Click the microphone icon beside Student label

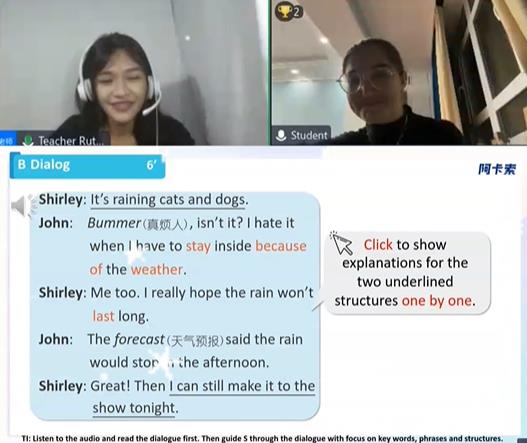(x=281, y=135)
